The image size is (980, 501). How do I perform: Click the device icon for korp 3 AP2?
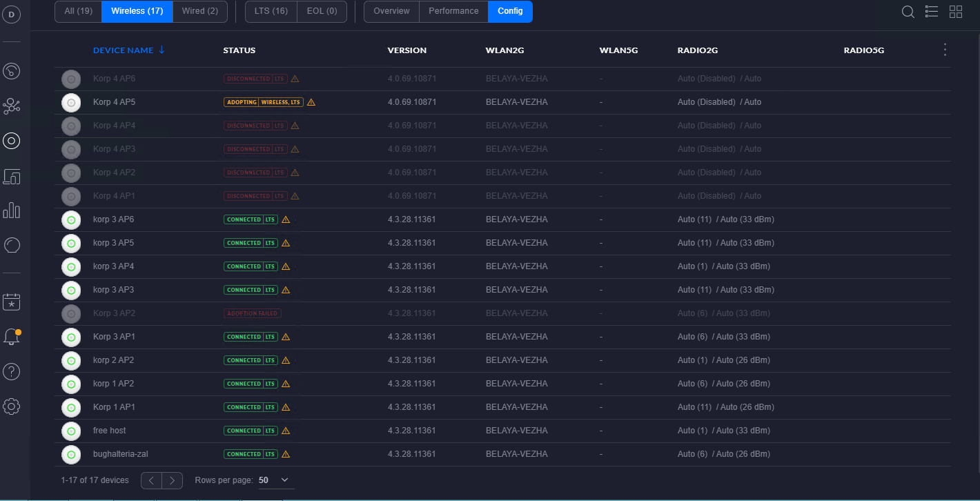71,313
